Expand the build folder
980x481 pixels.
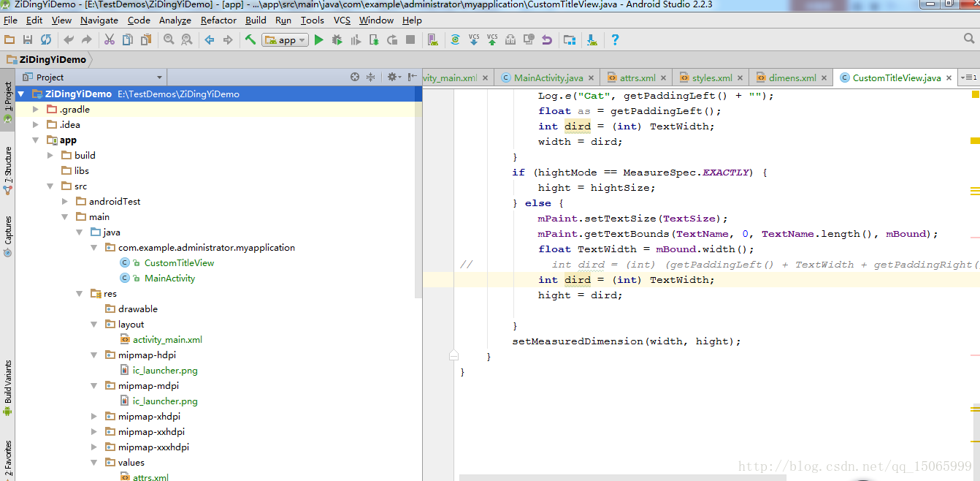point(50,155)
